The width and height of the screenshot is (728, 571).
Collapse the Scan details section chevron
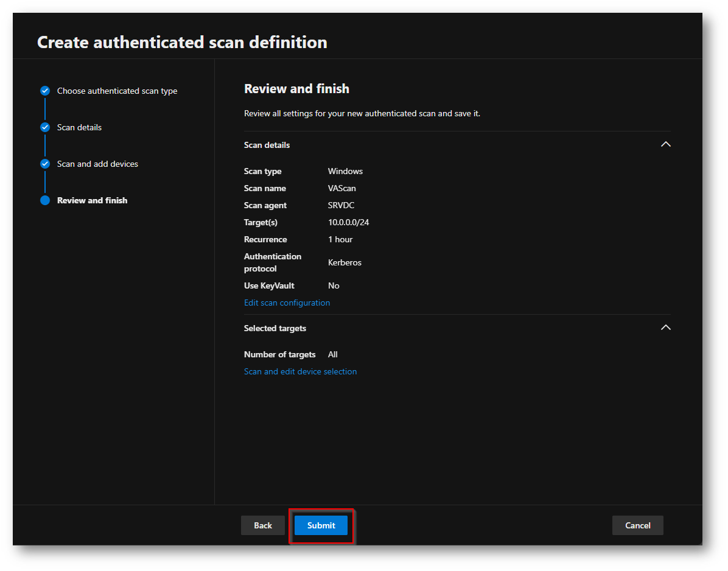pos(666,144)
